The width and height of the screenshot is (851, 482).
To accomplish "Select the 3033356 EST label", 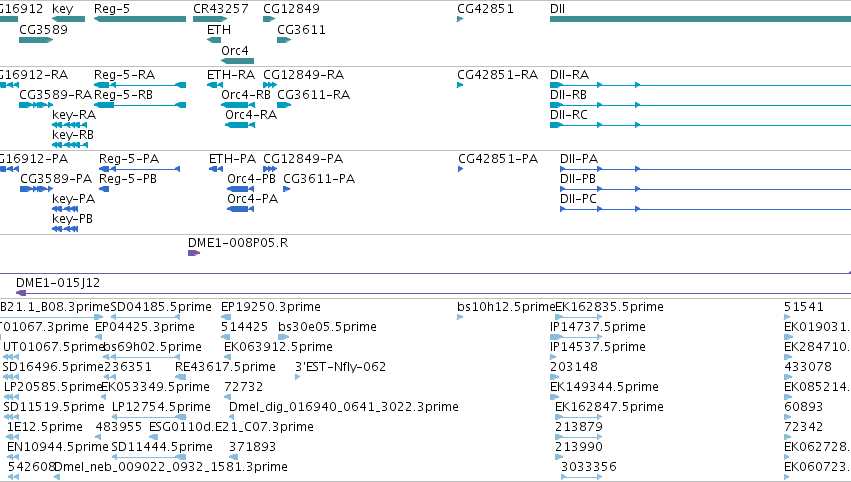I will [588, 467].
